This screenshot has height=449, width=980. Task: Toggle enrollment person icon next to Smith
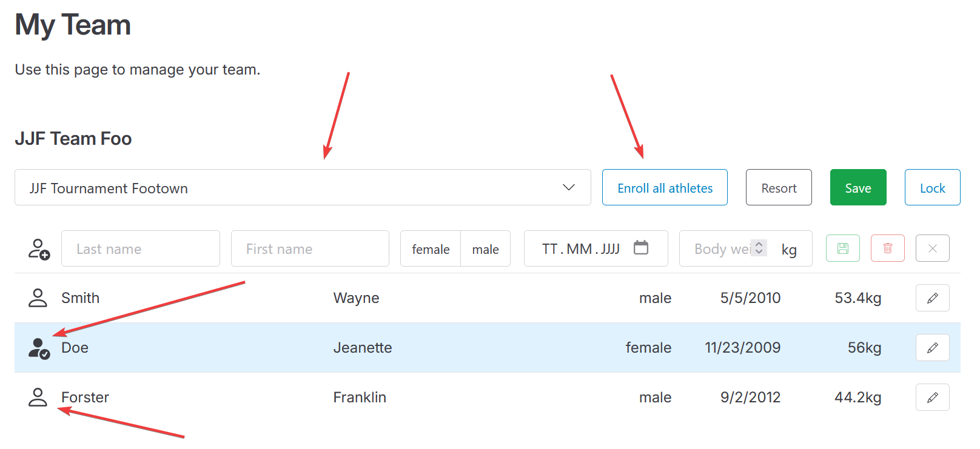[x=38, y=298]
